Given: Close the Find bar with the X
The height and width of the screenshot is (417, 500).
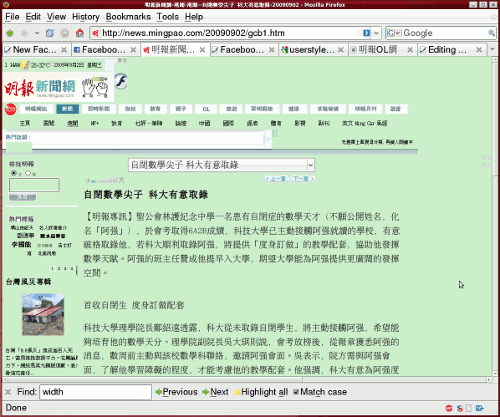Looking at the screenshot, I should [8, 392].
